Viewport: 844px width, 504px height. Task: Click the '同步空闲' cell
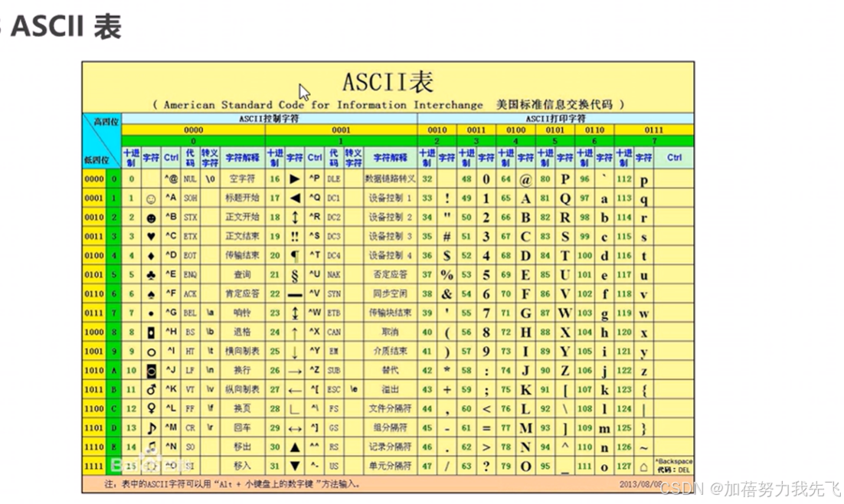(391, 293)
